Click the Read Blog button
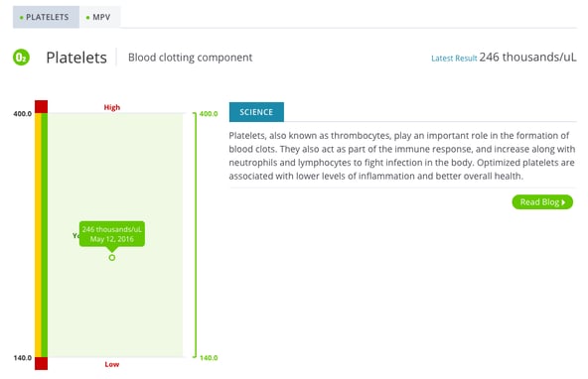Viewport: 588px width, 379px height. point(542,202)
